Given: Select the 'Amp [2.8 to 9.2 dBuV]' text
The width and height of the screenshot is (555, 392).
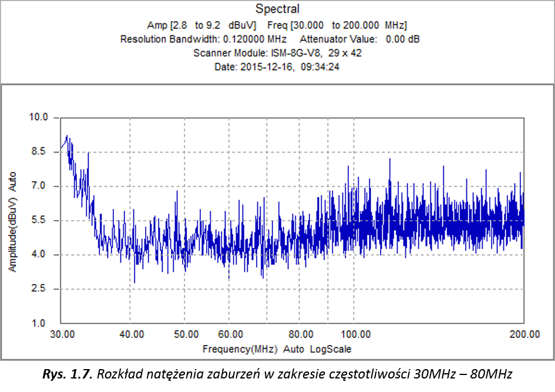Looking at the screenshot, I should click(x=201, y=25).
